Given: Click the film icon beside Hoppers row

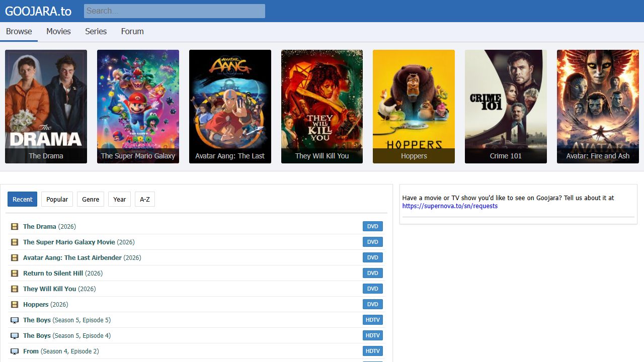Looking at the screenshot, I should 15,305.
